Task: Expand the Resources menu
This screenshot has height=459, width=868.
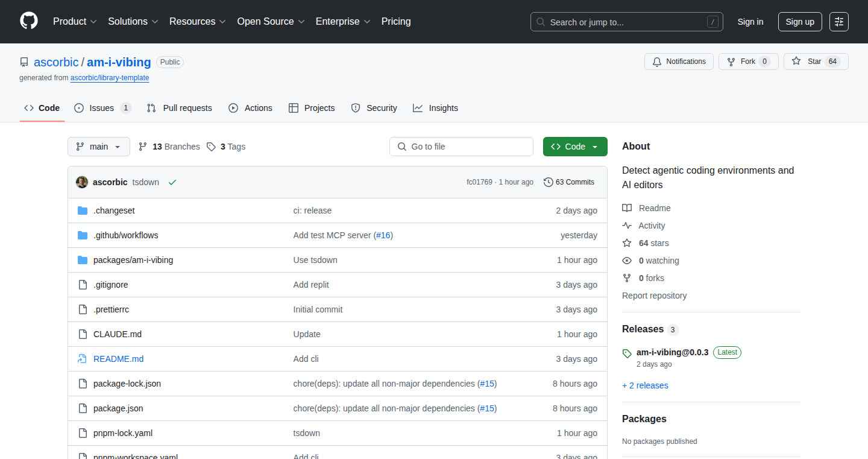Action: (x=198, y=22)
